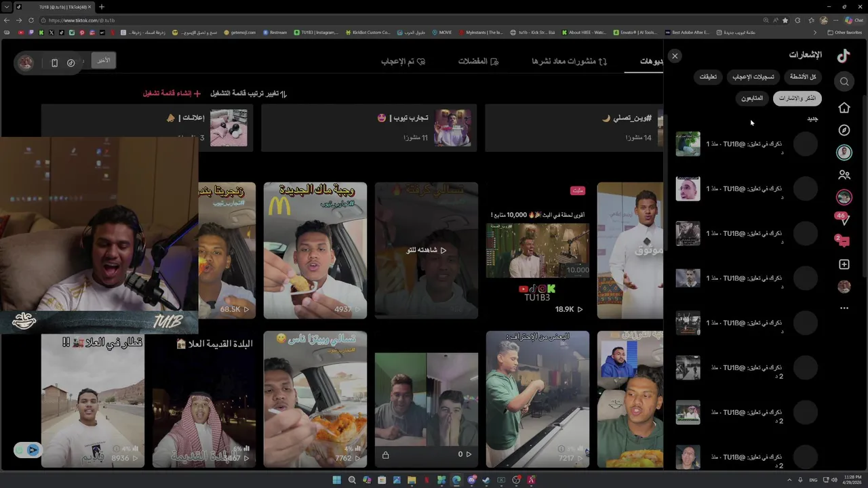868x488 pixels.
Task: Click the upload plus square icon
Action: tap(844, 264)
